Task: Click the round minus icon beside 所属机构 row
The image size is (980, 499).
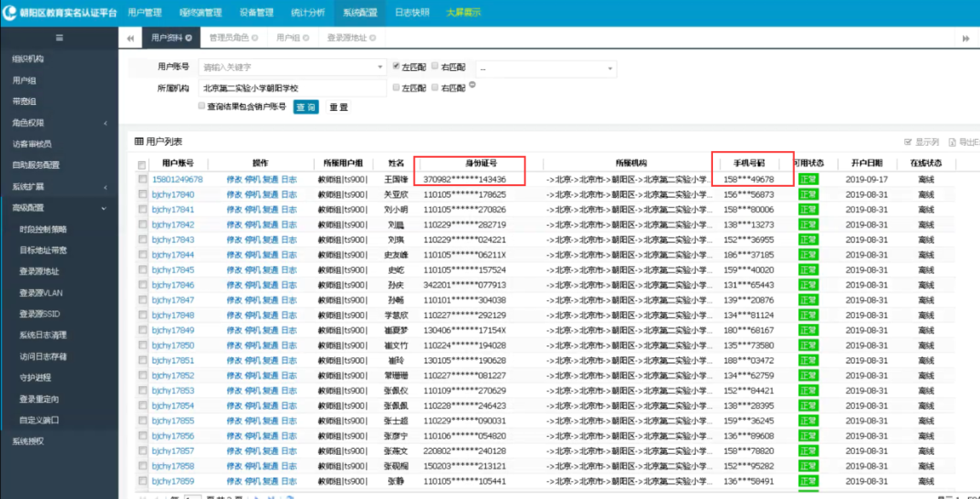Action: click(x=473, y=85)
